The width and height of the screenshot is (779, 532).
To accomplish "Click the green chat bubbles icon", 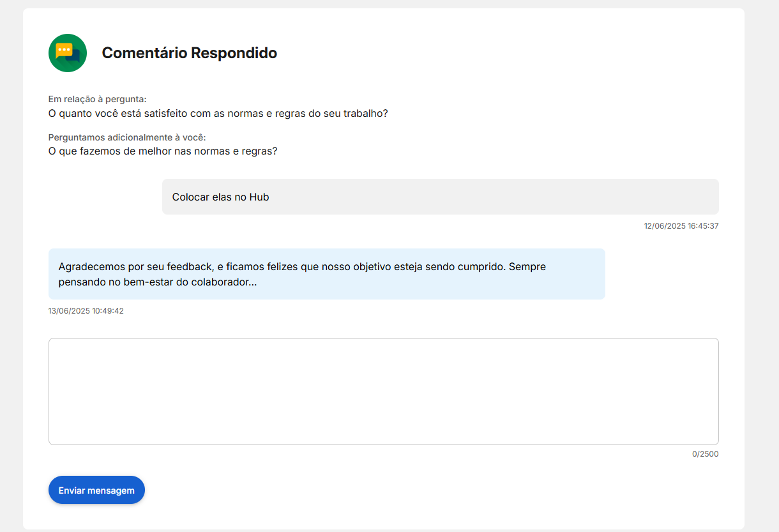I will pos(68,53).
